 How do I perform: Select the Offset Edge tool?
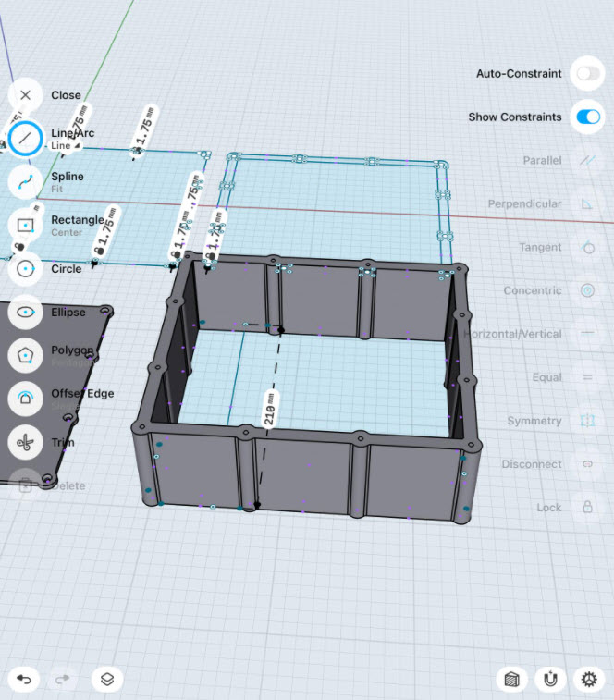(x=26, y=399)
